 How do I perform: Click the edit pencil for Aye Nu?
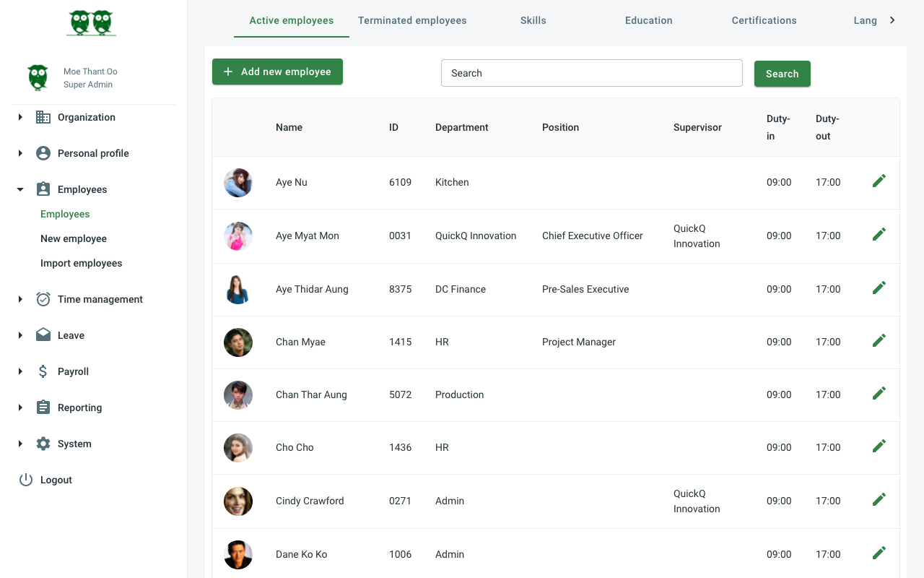tap(879, 181)
